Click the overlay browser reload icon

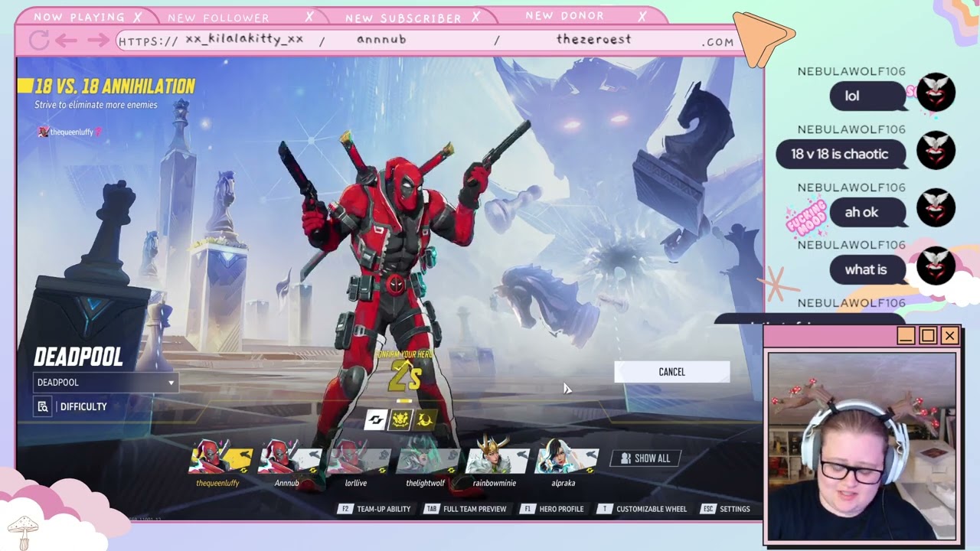click(39, 40)
